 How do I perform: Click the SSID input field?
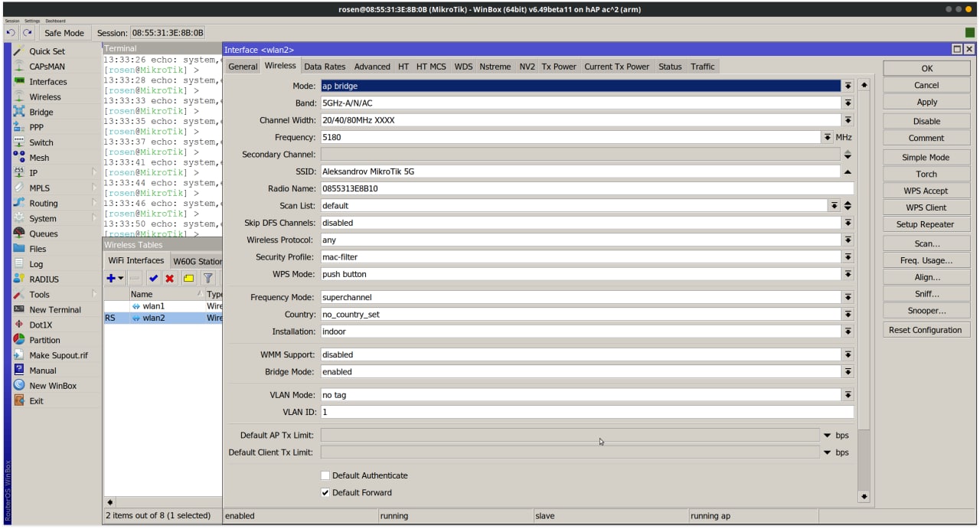[580, 171]
